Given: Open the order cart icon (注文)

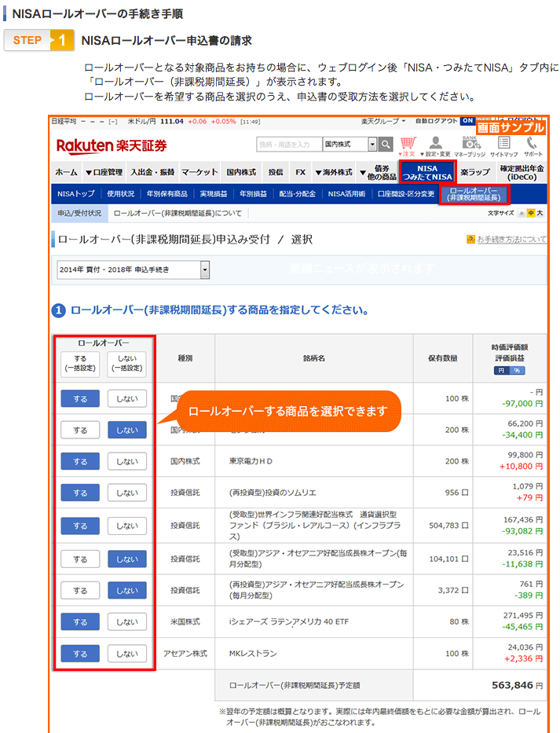Looking at the screenshot, I should point(408,146).
